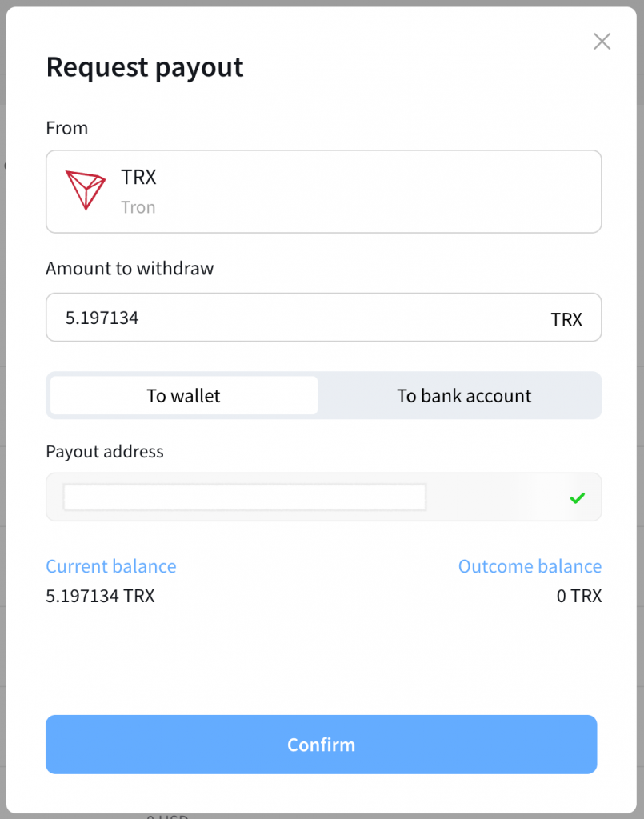Click the TRX unit suffix in amount field
This screenshot has height=819, width=644.
[x=566, y=319]
